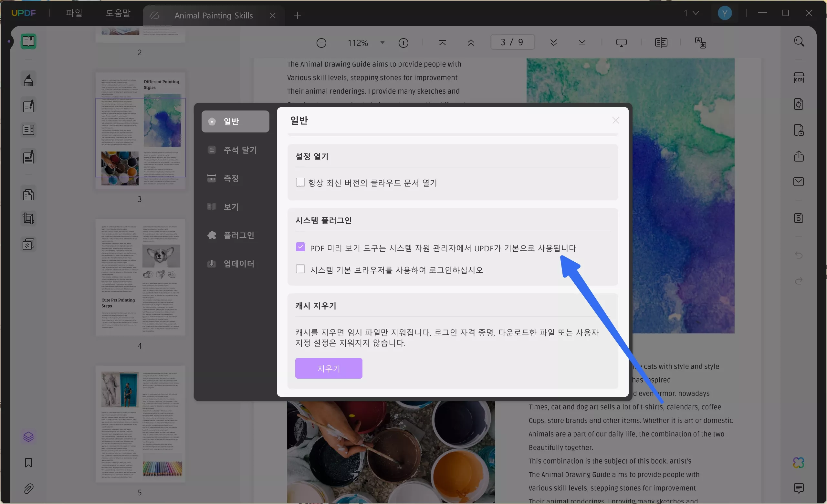
Task: Select the 일반 settings tab
Action: [235, 121]
